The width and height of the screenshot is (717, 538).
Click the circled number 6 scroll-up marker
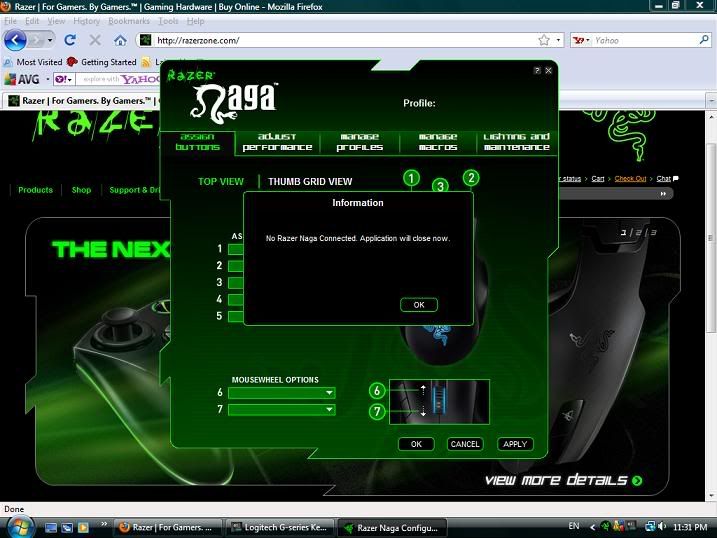(377, 391)
